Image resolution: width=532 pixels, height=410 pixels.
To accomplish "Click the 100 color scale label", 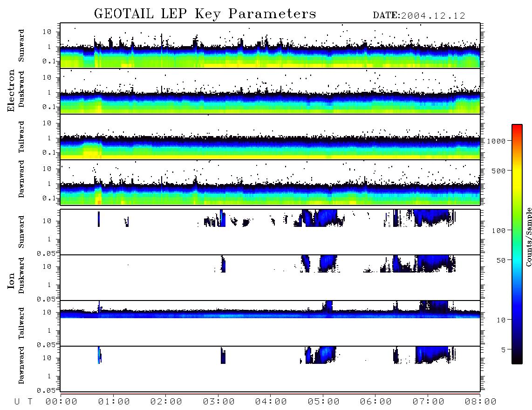I will point(499,231).
